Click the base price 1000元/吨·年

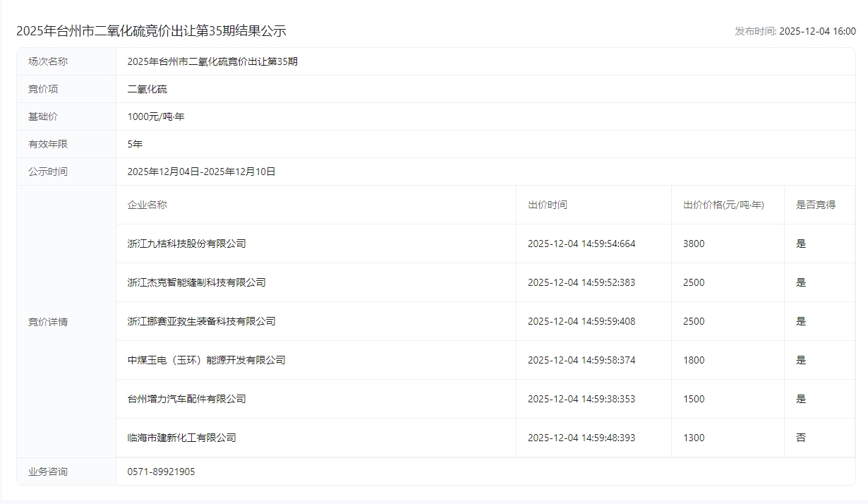tap(156, 116)
